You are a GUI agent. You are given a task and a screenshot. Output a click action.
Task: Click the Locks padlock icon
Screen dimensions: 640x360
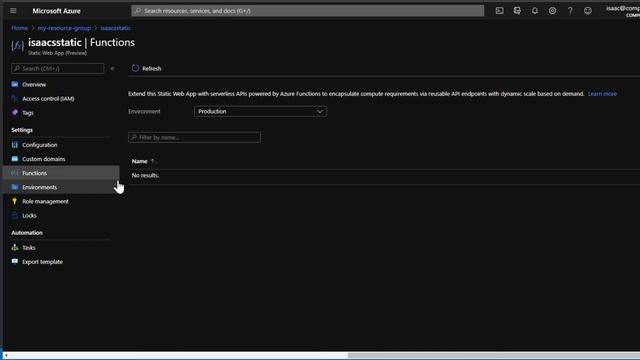(x=15, y=215)
